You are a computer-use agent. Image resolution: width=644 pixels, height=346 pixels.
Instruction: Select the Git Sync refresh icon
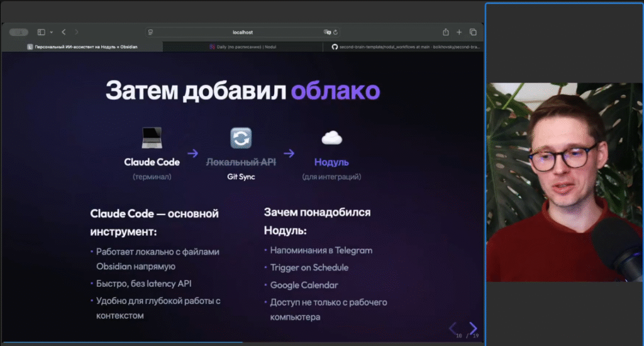241,138
